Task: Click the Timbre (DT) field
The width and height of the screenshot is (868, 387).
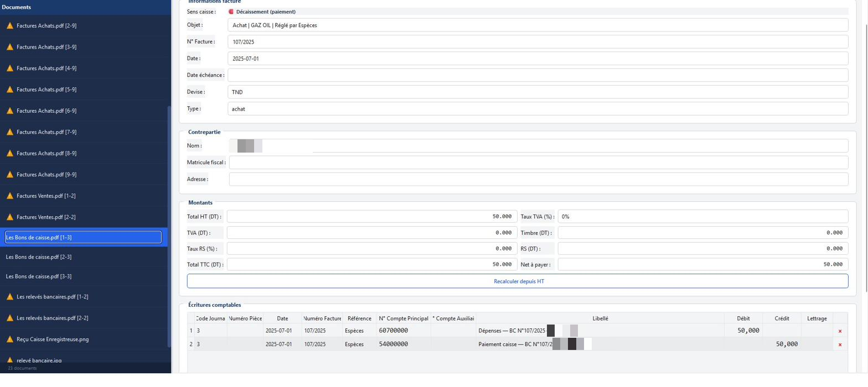Action: (x=703, y=233)
